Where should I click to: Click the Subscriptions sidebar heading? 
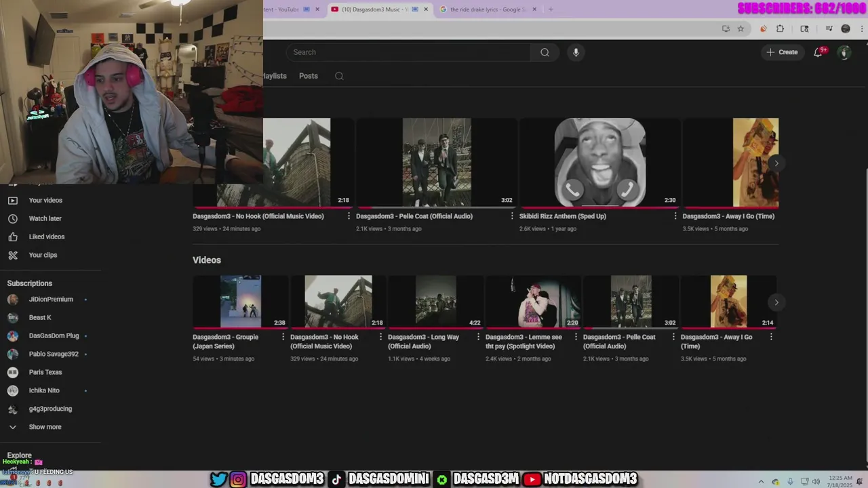point(30,283)
